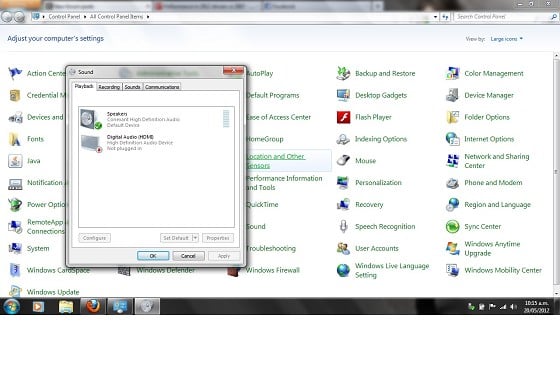Open the QuickTime item

click(x=262, y=204)
